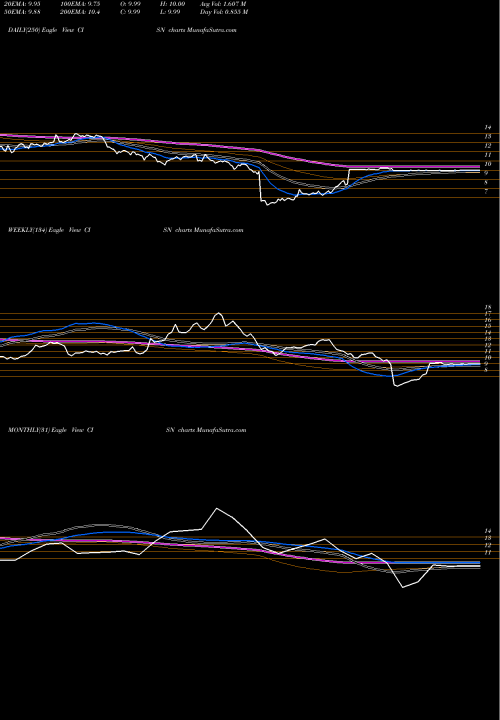Click the 'Avg Vol' readout
This screenshot has height=720, width=500.
[224, 3]
